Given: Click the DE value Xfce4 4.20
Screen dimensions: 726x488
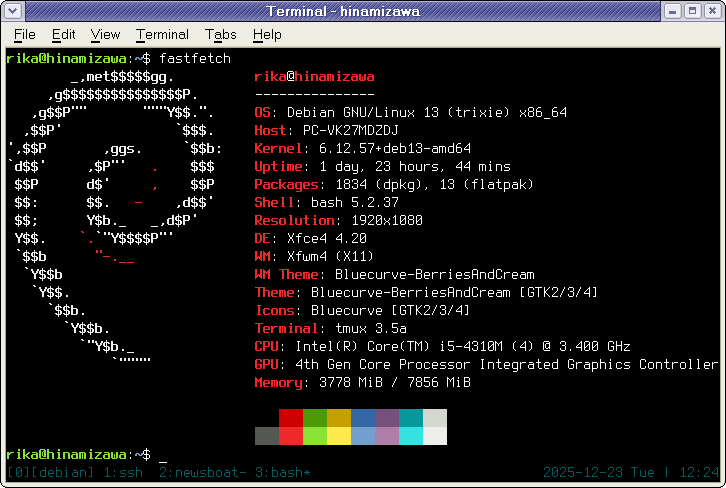Looking at the screenshot, I should 326,238.
